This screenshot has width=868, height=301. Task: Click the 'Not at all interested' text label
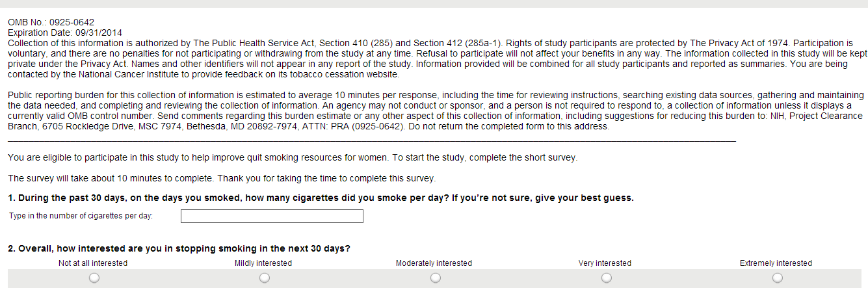[93, 263]
